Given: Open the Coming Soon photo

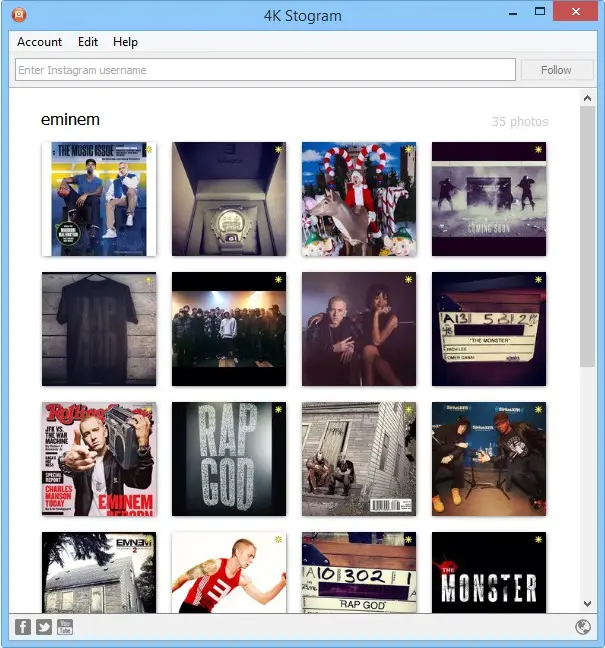Looking at the screenshot, I should (x=489, y=199).
